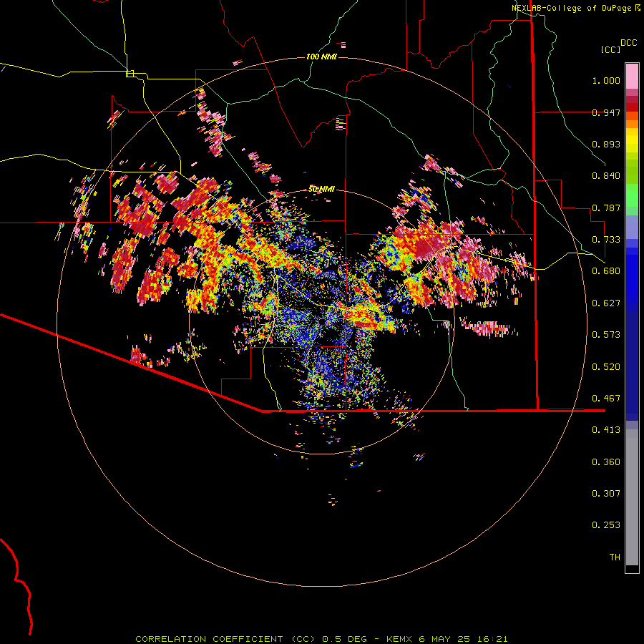Click the pink top segment of colorbar
The image size is (644, 644).
632,76
